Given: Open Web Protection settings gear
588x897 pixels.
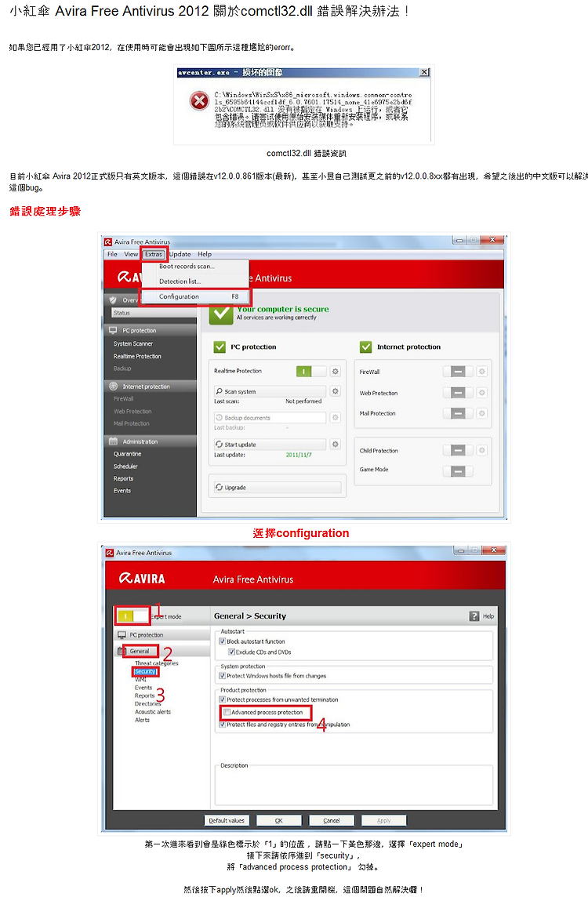Looking at the screenshot, I should coord(482,392).
